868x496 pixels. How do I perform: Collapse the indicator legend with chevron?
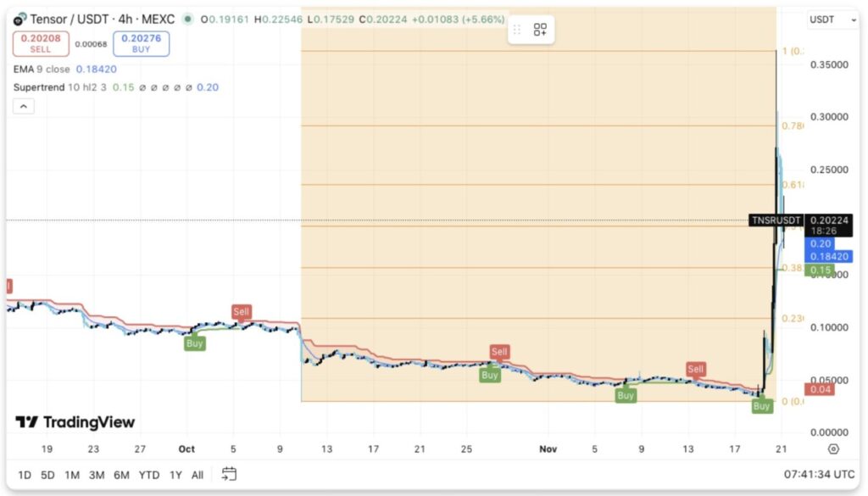click(23, 106)
